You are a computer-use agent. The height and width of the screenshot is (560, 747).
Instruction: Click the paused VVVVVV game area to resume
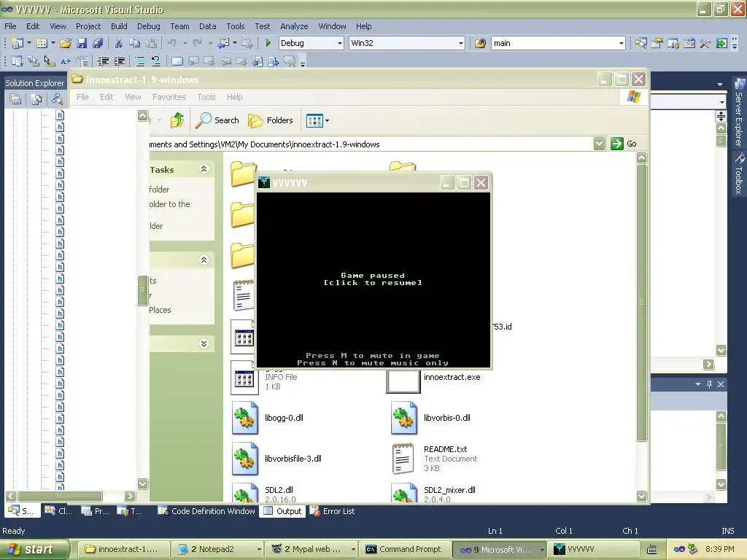tap(373, 279)
